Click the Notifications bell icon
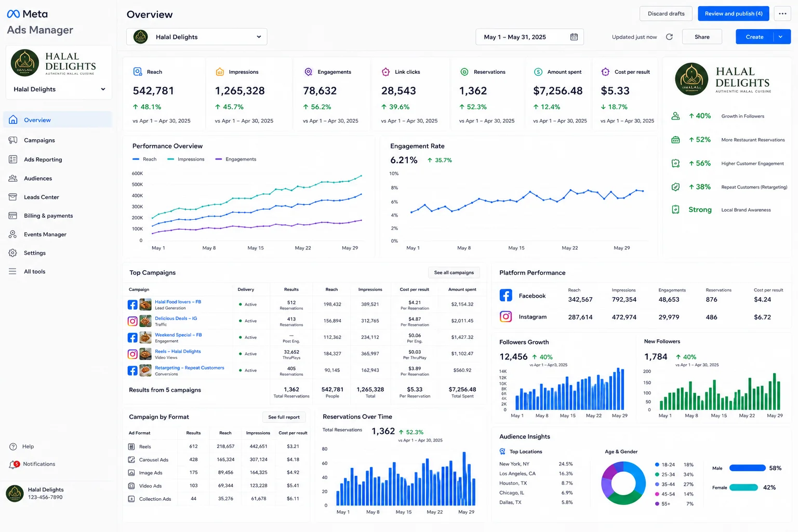 coord(13,464)
